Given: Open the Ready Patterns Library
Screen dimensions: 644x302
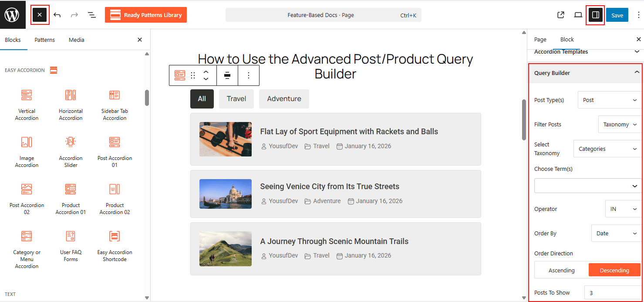Looking at the screenshot, I should (x=146, y=14).
